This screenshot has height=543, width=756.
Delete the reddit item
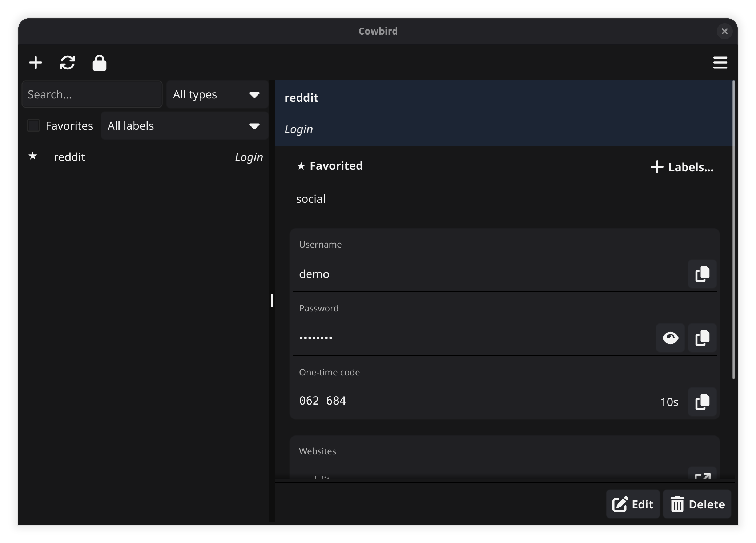point(697,504)
